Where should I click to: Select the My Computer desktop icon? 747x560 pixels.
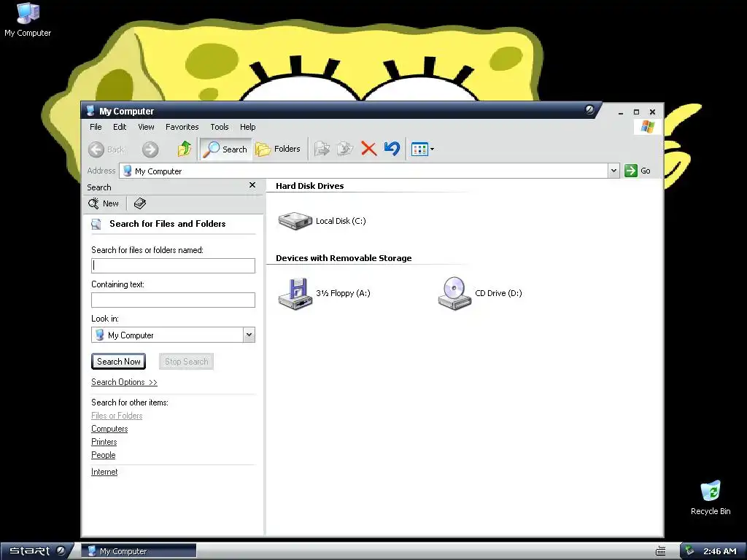28,20
